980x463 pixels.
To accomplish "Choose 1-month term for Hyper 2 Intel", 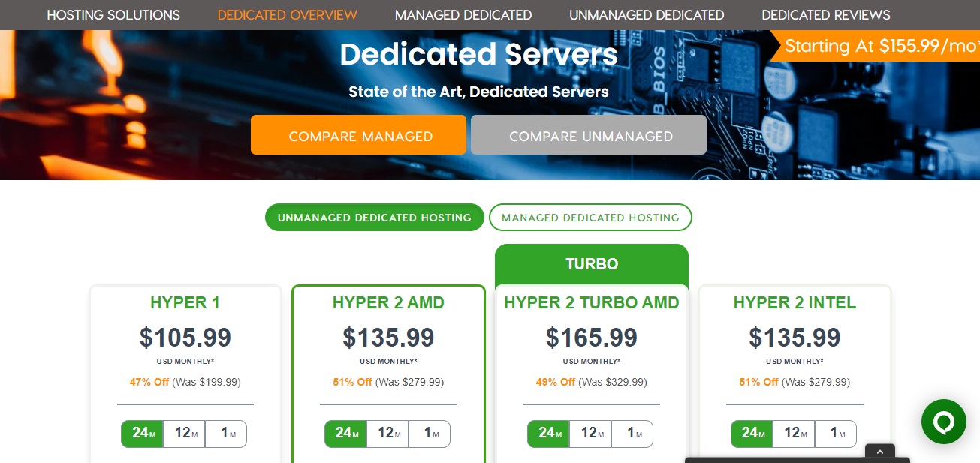I will 835,434.
